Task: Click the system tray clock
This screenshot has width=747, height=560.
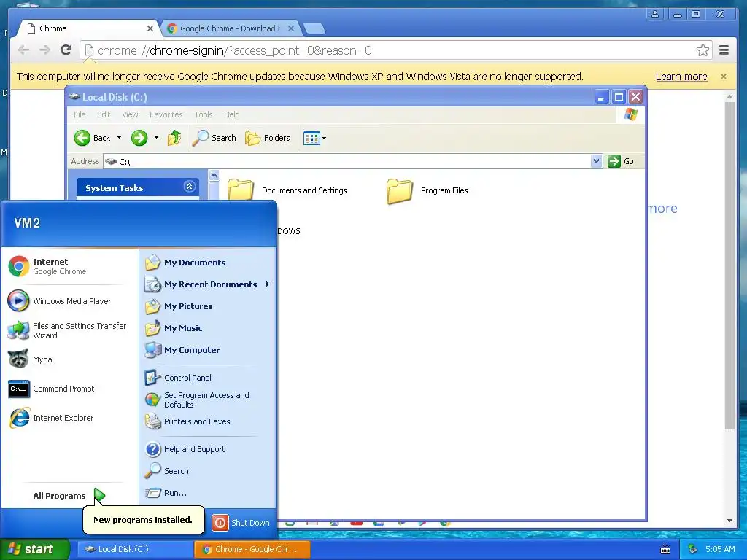Action: click(720, 549)
